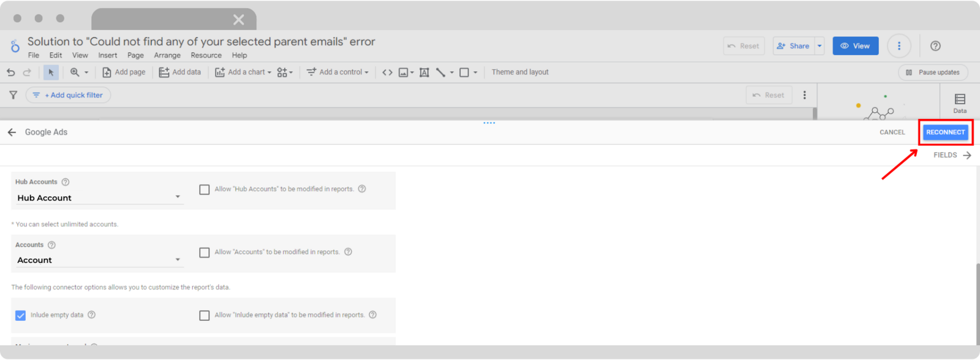
Task: Open the Hub Account dropdown
Action: coord(99,197)
